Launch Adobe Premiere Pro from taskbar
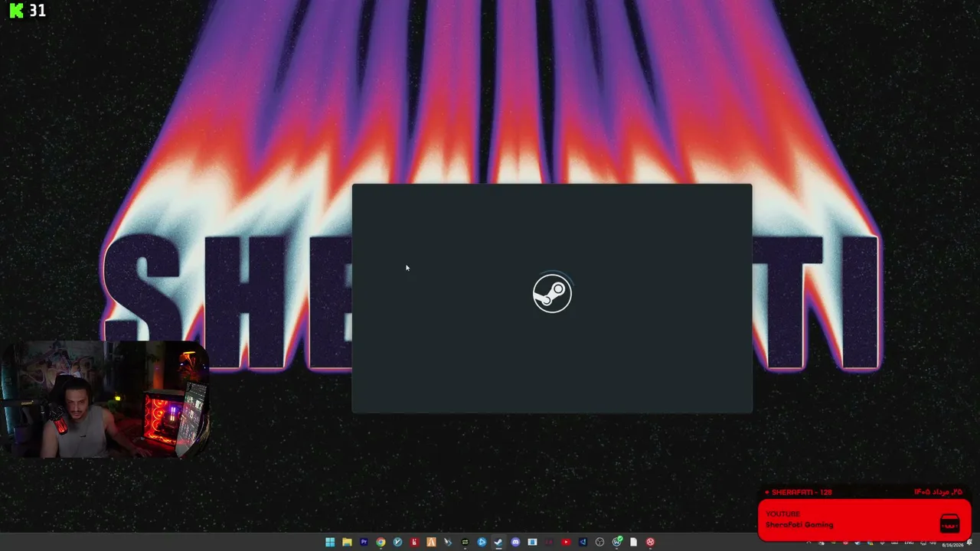Viewport: 980px width, 551px height. coord(364,542)
